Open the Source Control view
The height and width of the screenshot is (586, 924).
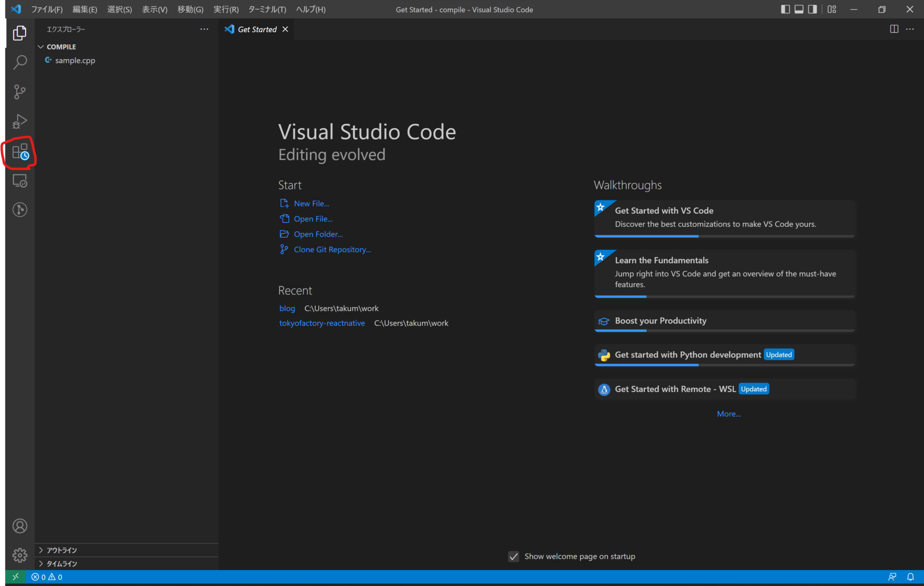(20, 92)
